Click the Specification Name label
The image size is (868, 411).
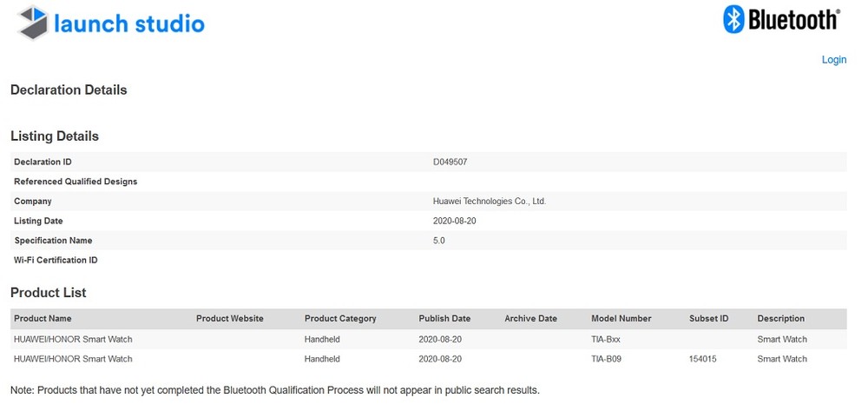click(53, 241)
